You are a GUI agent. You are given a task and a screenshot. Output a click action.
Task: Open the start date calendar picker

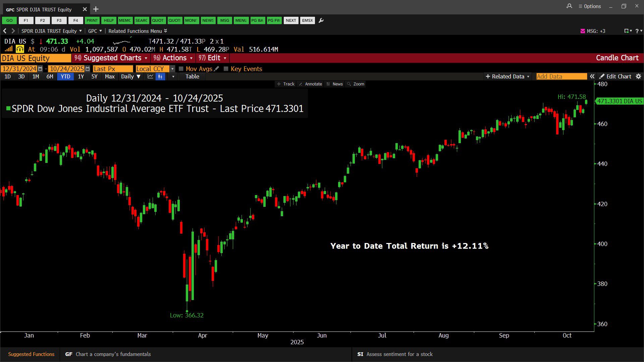(40, 69)
